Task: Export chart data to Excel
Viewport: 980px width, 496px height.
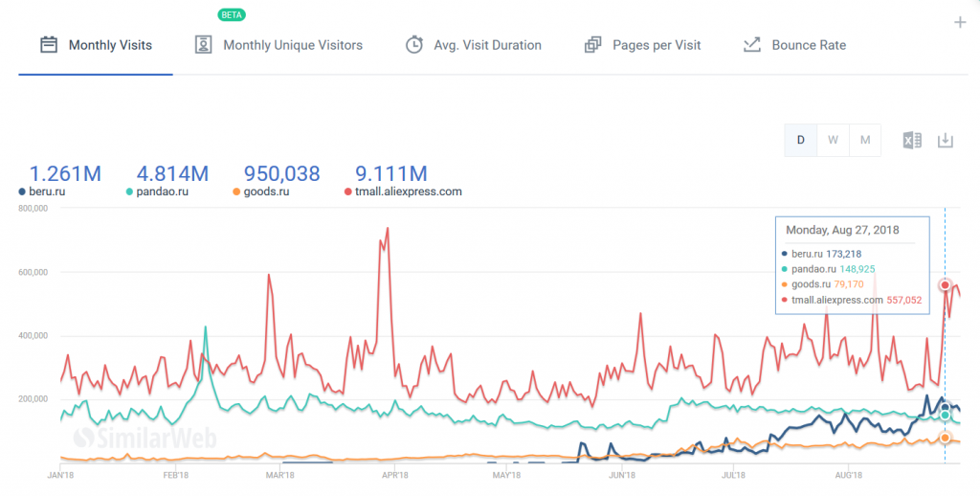Action: pos(912,141)
